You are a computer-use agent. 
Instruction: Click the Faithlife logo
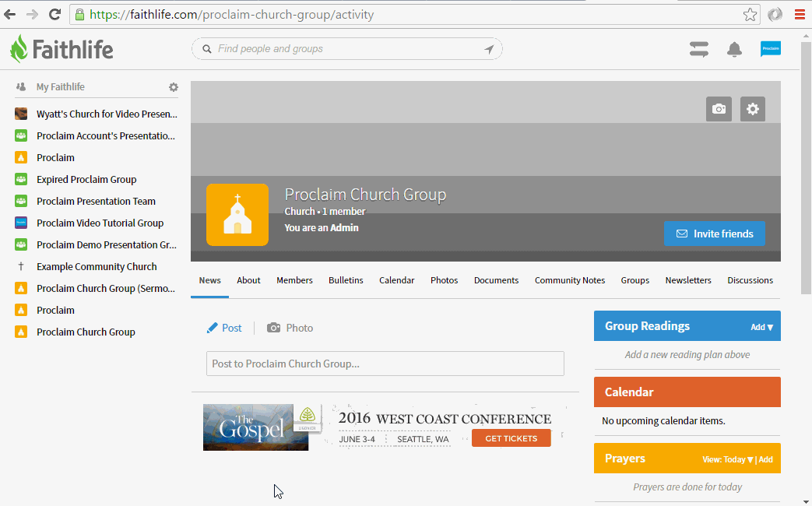point(62,49)
